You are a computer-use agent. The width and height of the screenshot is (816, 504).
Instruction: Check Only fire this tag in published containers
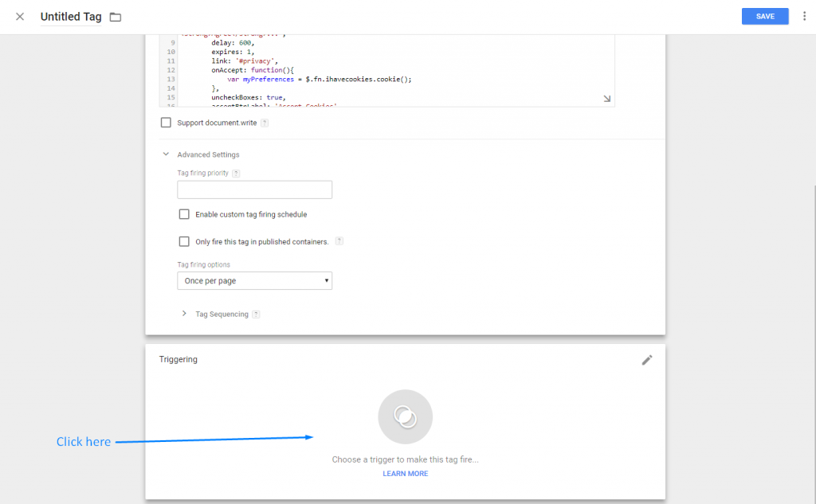coord(184,241)
